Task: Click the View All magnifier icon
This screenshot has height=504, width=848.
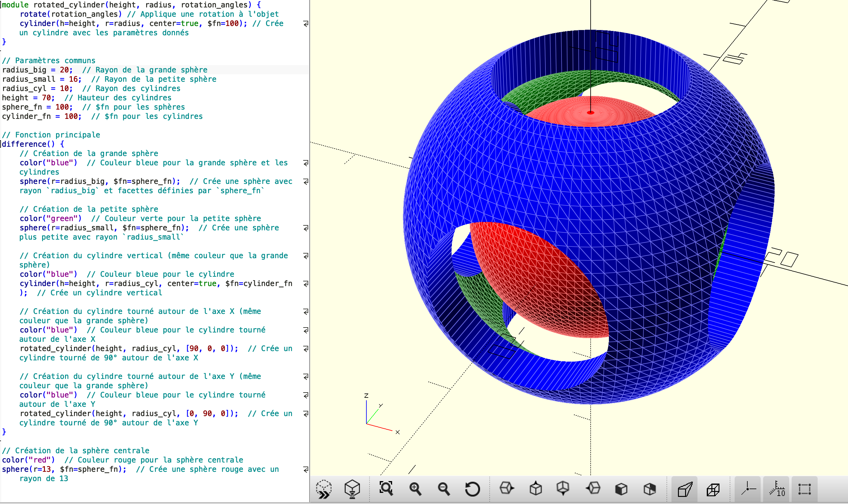Action: 386,489
